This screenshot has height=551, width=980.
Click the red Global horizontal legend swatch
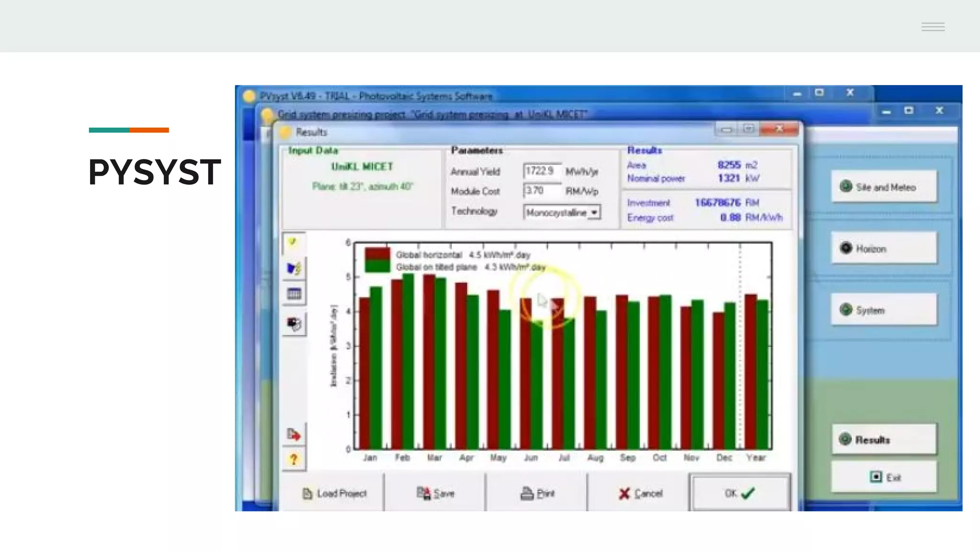pos(377,254)
